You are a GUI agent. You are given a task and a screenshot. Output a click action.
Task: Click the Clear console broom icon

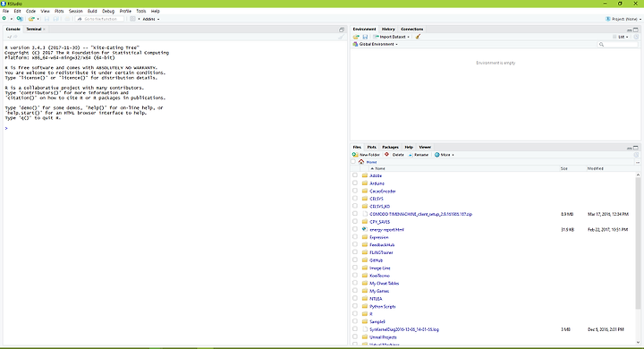(x=341, y=37)
